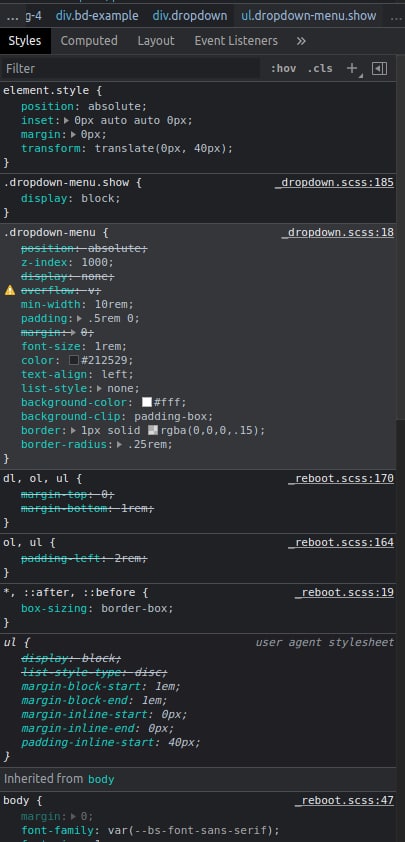This screenshot has width=405, height=842.
Task: Click the .dropdown-menu selector text
Action: [50, 233]
